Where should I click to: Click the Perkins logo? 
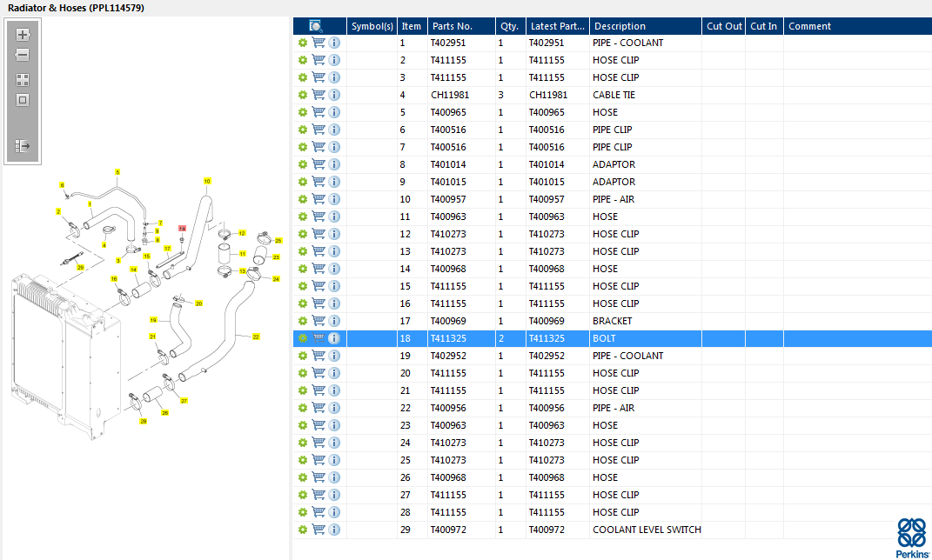tap(912, 538)
